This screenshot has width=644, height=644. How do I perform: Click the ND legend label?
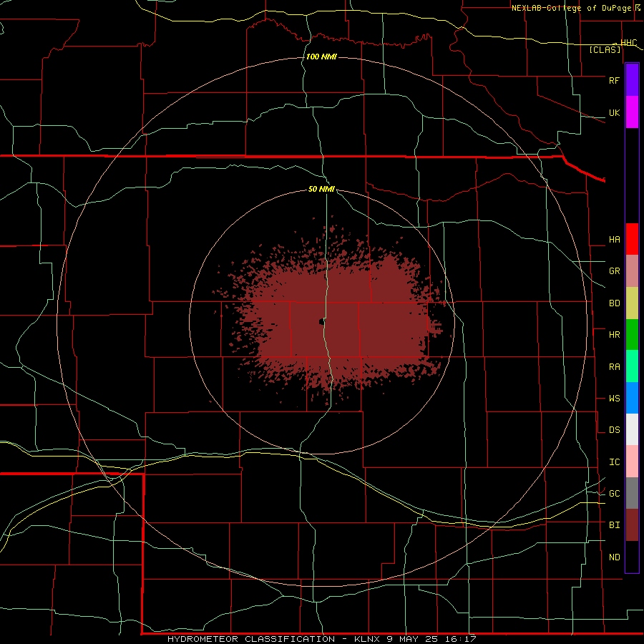pyautogui.click(x=614, y=557)
